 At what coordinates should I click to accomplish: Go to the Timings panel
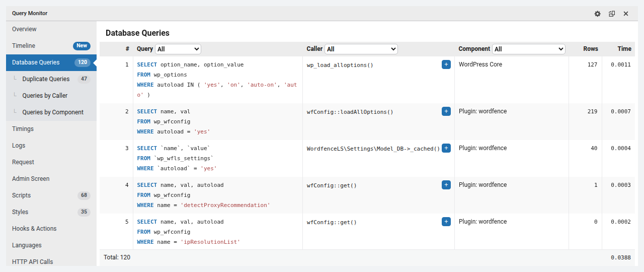click(x=51, y=129)
